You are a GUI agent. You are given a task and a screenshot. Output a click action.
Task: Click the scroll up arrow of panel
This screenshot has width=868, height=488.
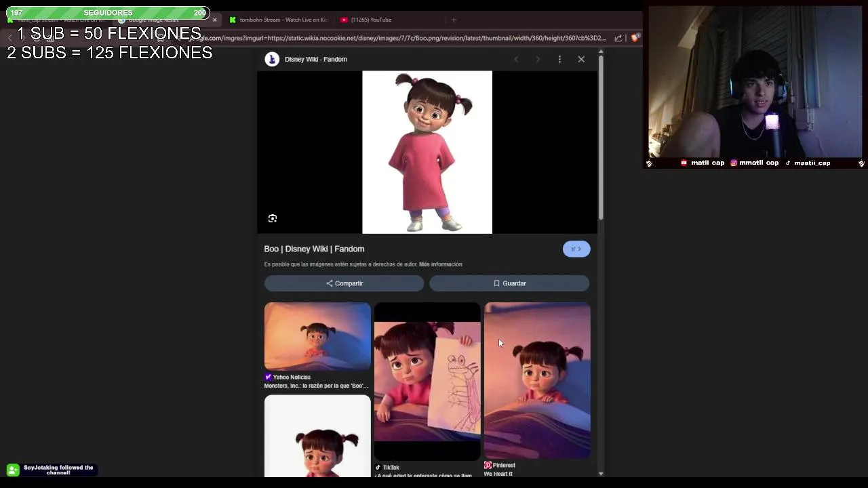(x=601, y=52)
